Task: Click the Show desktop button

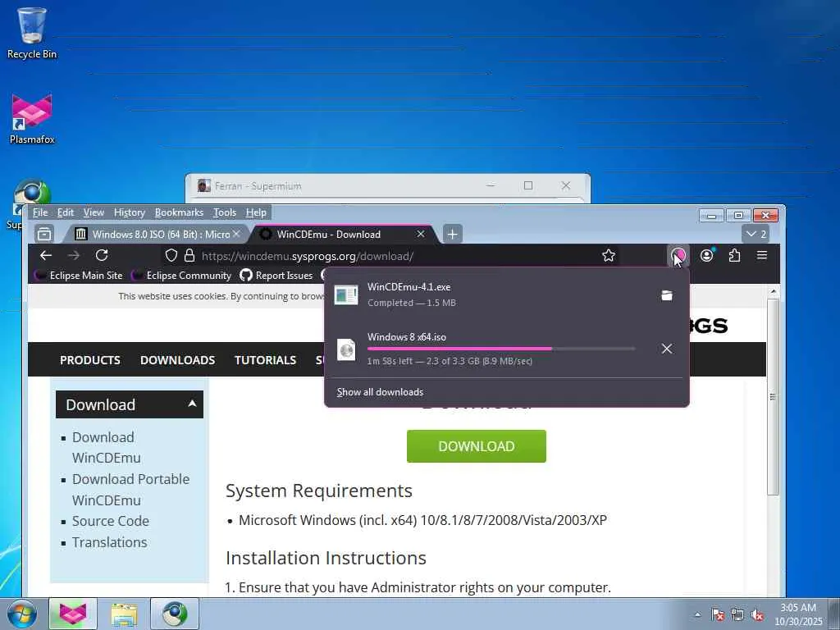Action: coord(833,614)
